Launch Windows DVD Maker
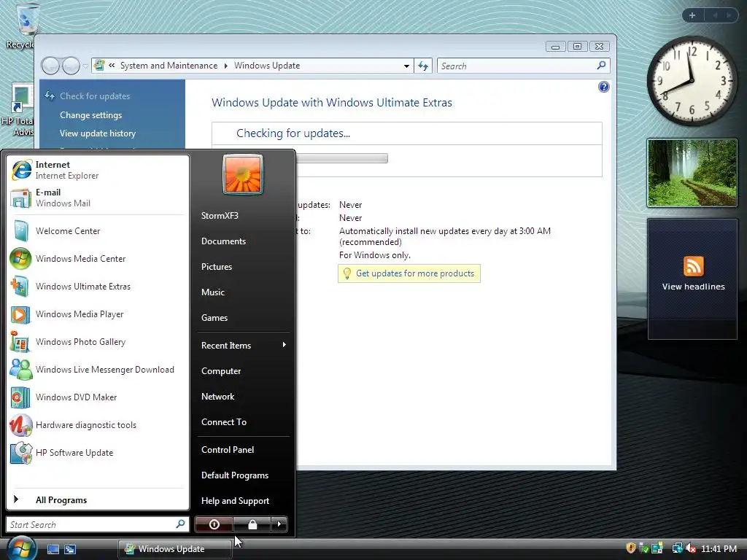This screenshot has width=747, height=560. click(x=98, y=397)
